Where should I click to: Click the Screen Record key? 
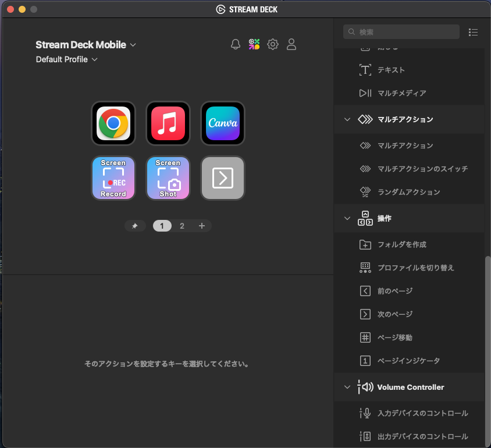point(113,178)
